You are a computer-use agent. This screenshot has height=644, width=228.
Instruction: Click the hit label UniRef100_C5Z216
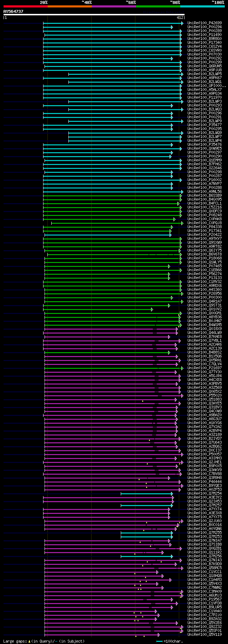click(204, 207)
